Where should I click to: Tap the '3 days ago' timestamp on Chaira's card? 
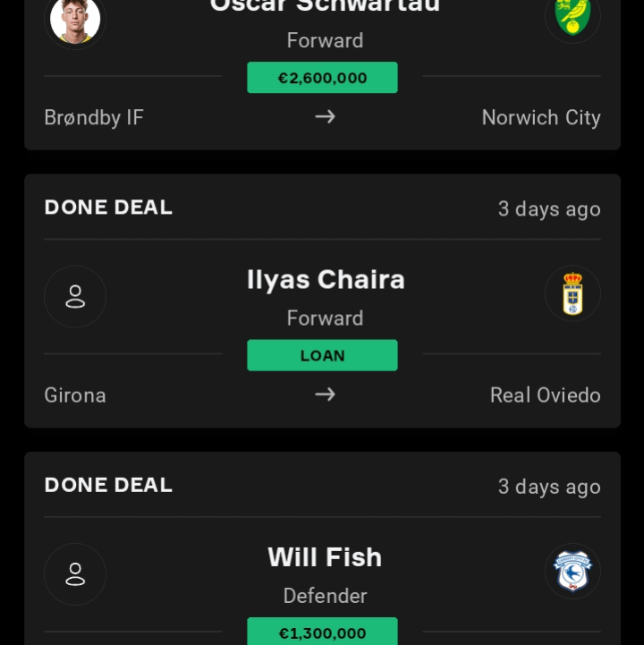(x=549, y=209)
